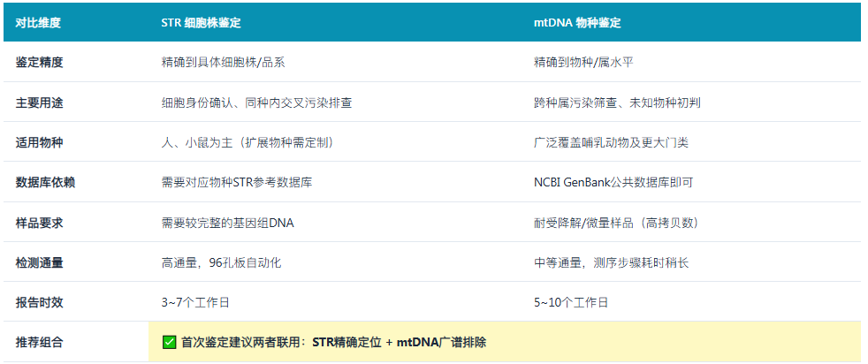
Task: Click the 3~7个工作日 cell
Action: [x=194, y=302]
